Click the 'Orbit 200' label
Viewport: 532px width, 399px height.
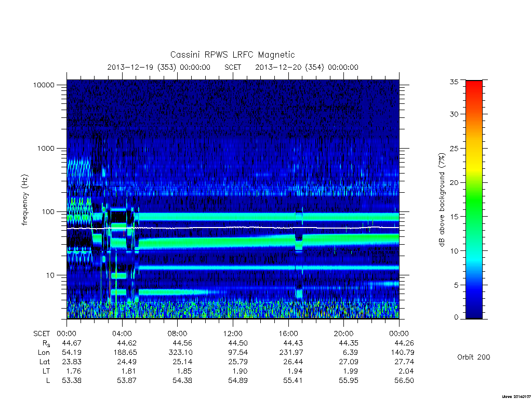[474, 357]
